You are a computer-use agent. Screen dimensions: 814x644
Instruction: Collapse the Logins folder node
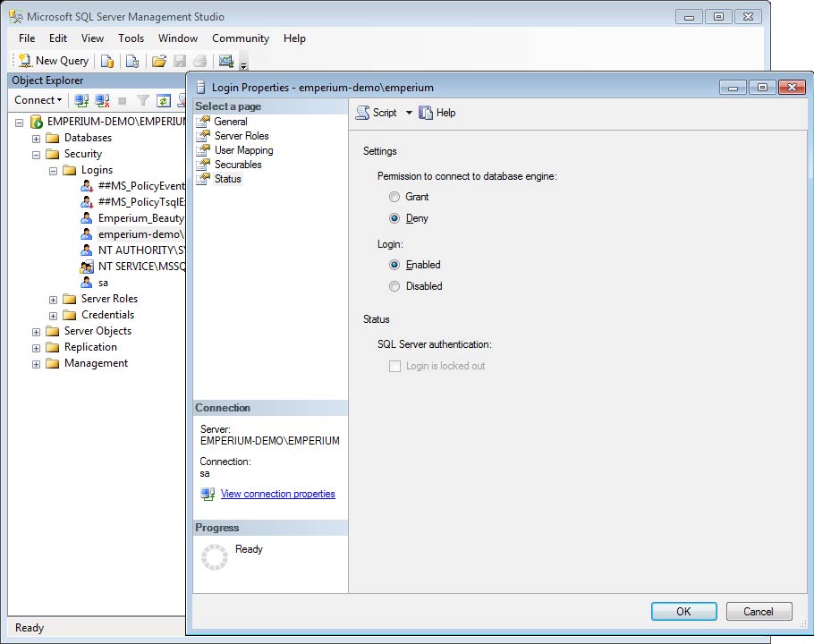click(54, 171)
